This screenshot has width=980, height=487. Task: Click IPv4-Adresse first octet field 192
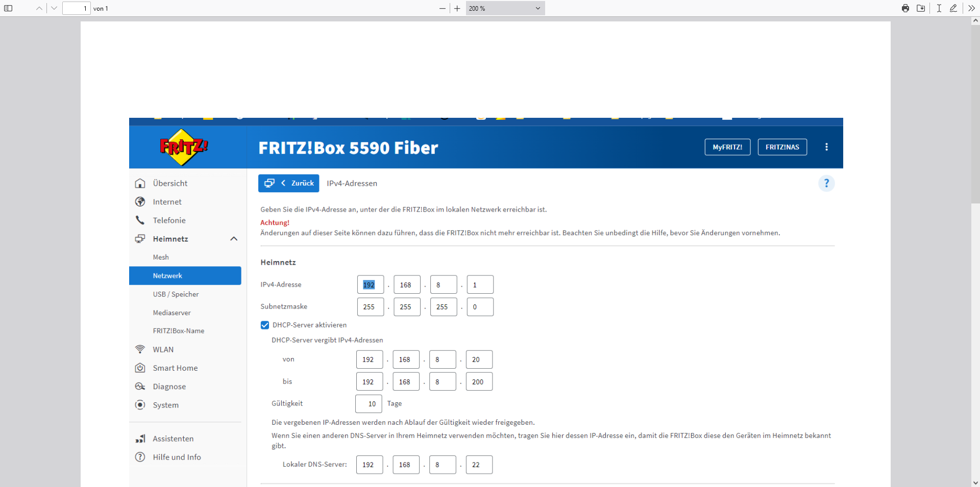pos(371,285)
